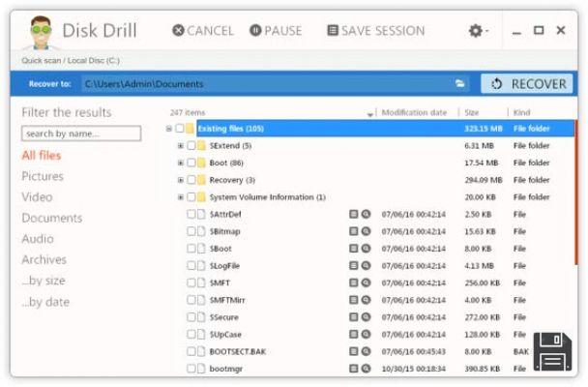Viewport: 588px width, 387px height.
Task: Preview $Secure with the magnifier icon
Action: click(x=366, y=317)
